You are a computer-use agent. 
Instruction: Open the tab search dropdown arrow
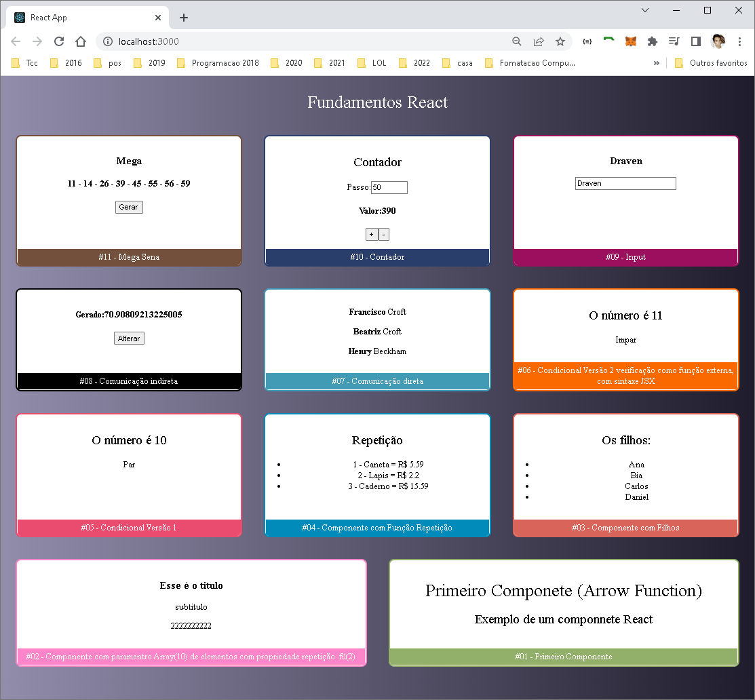point(644,10)
